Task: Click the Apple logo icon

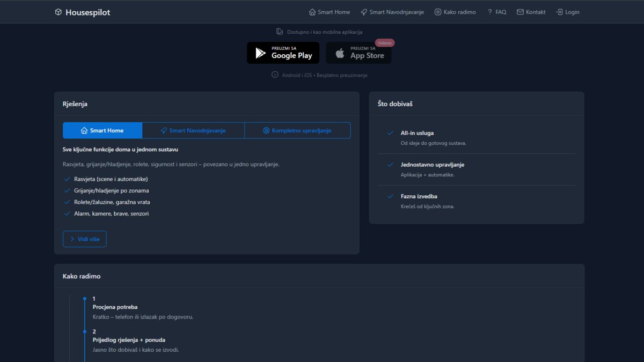Action: (340, 53)
